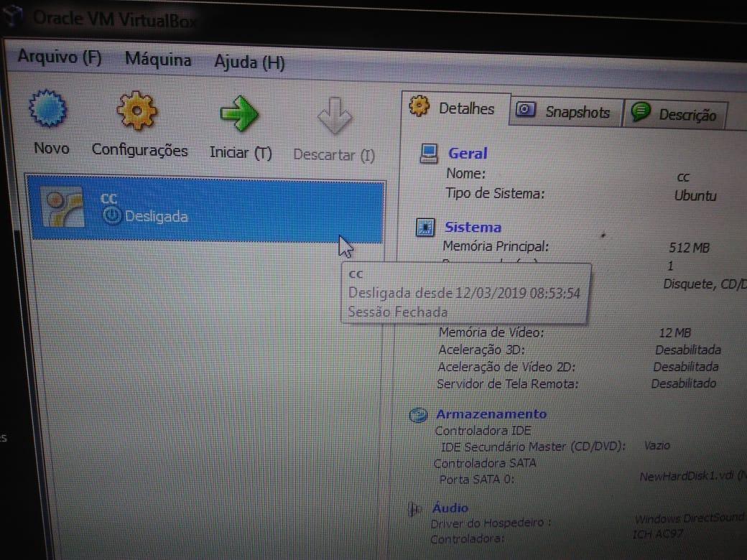Click the 'Servidor de Tela Remota:' label
The width and height of the screenshot is (747, 560).
pos(507,384)
